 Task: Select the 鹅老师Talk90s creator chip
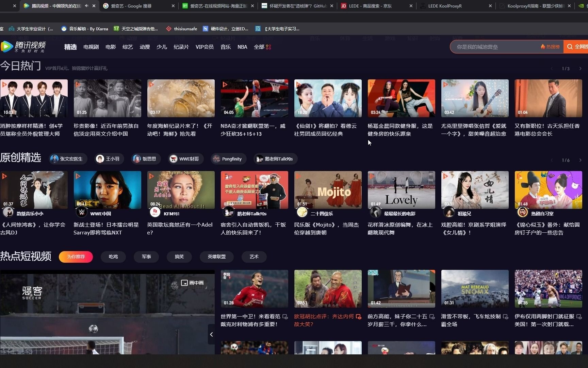click(275, 159)
